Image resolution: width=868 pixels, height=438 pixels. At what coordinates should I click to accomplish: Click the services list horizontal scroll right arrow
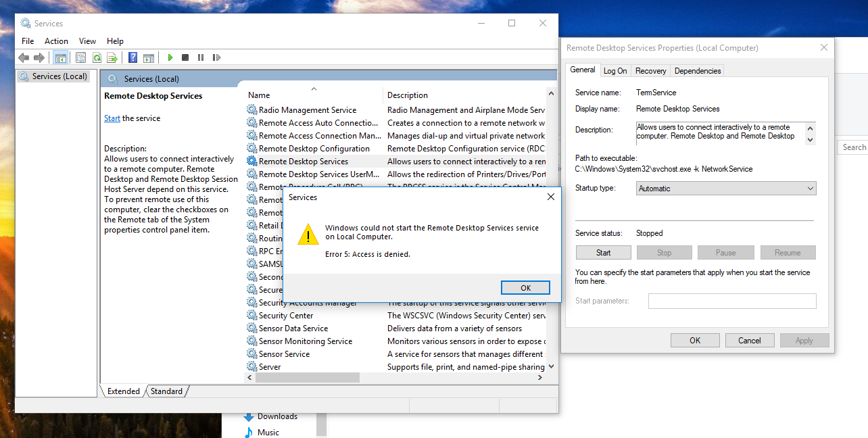tap(539, 378)
